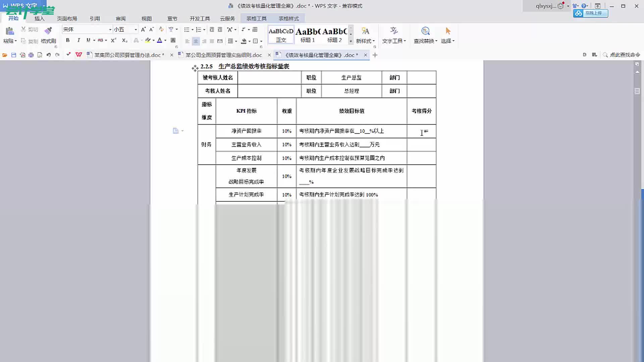Expand the styles gallery list

point(351,41)
